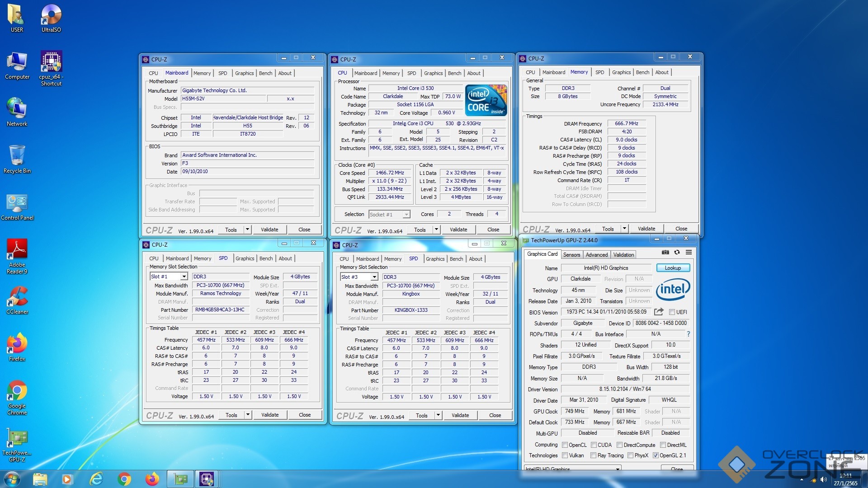Toggle the OpenCL checkbox

click(565, 445)
